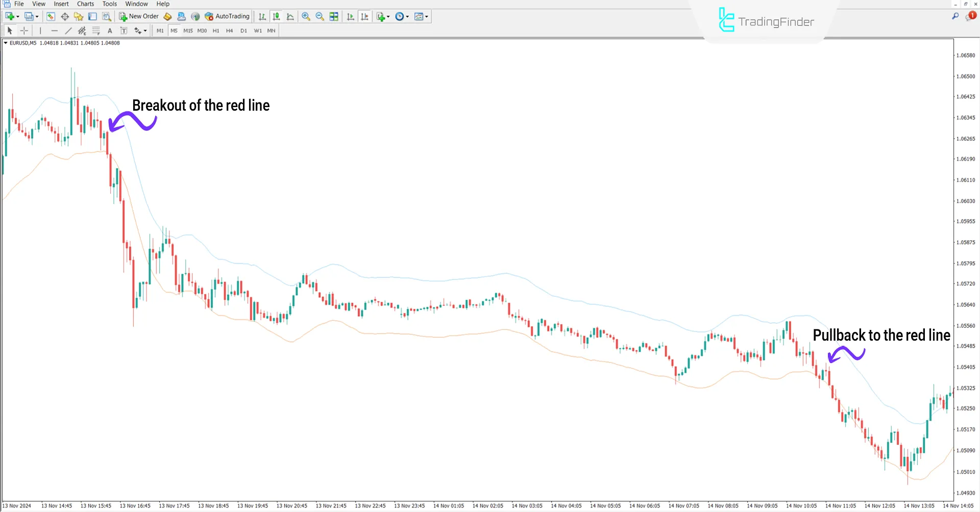The height and width of the screenshot is (512, 980).
Task: Zoom out on the chart
Action: [x=320, y=16]
